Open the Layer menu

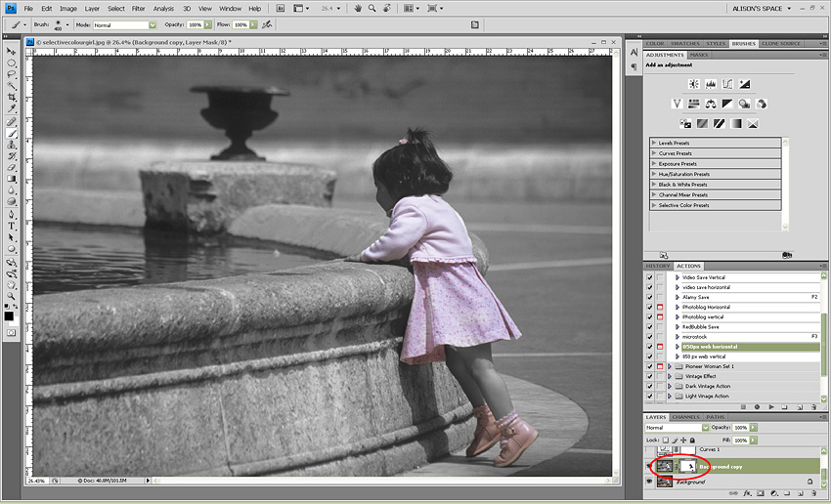[x=92, y=9]
